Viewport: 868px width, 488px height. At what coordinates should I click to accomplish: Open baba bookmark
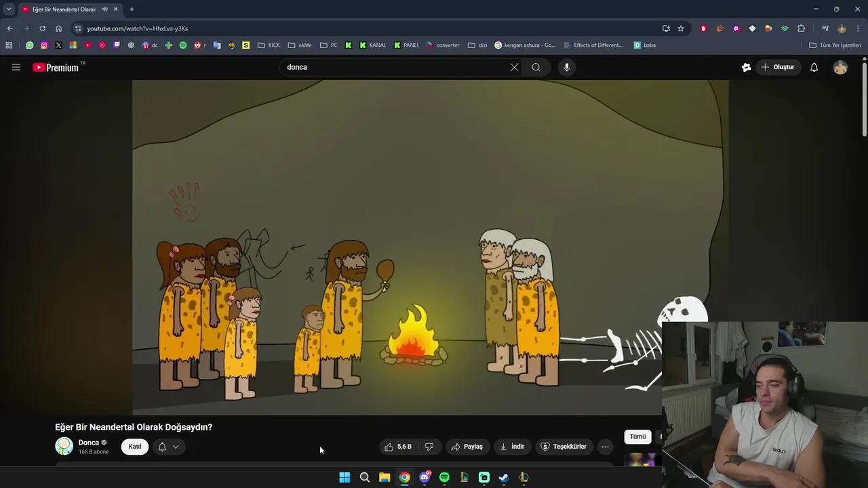(644, 45)
